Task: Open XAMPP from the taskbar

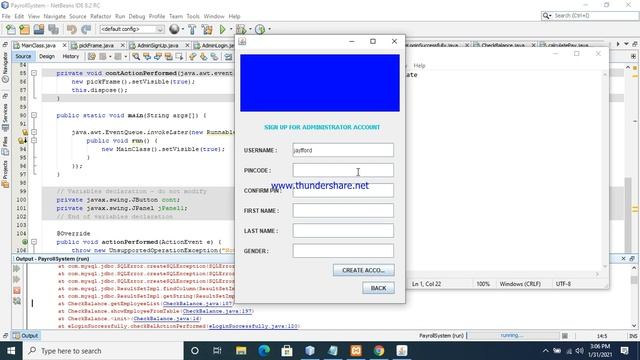Action: (356, 351)
